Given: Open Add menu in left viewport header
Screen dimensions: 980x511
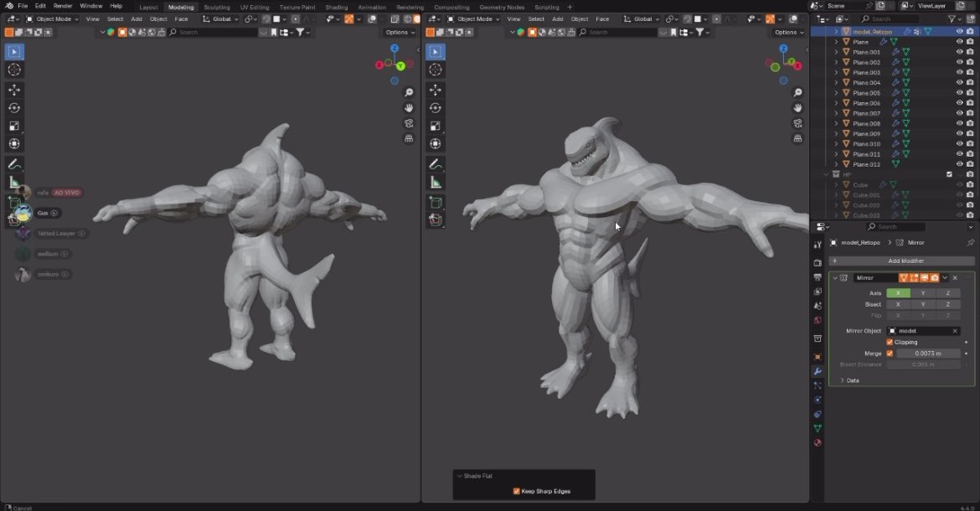Looking at the screenshot, I should coord(137,19).
